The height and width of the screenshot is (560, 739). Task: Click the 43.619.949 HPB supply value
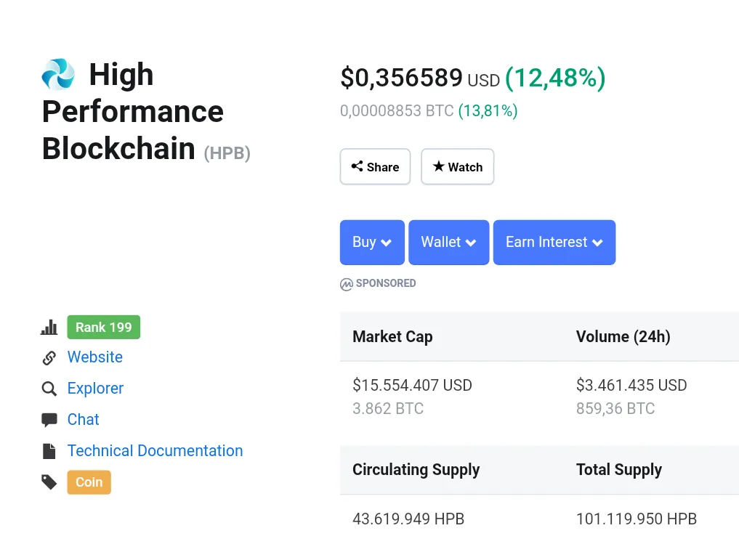click(408, 519)
